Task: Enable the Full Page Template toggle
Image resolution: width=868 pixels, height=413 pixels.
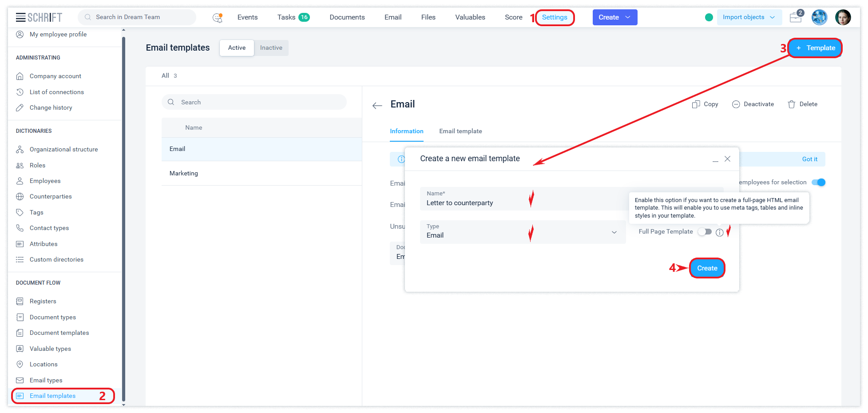Action: 704,232
